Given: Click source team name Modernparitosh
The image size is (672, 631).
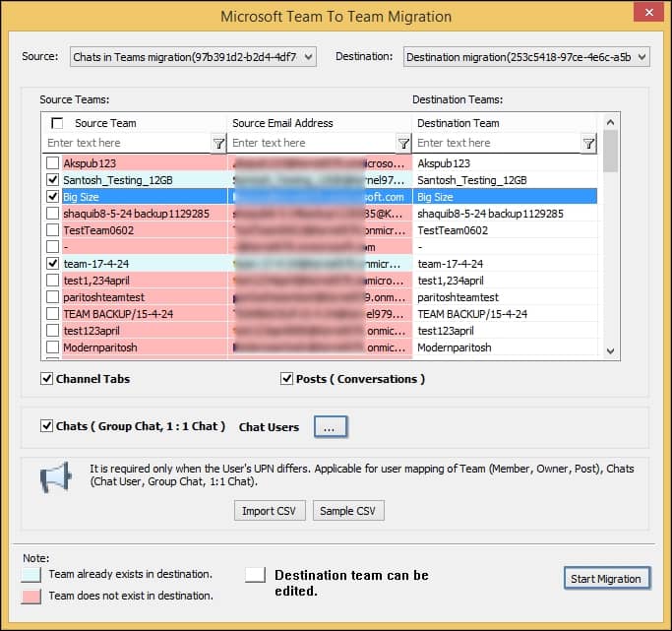Looking at the screenshot, I should [100, 347].
